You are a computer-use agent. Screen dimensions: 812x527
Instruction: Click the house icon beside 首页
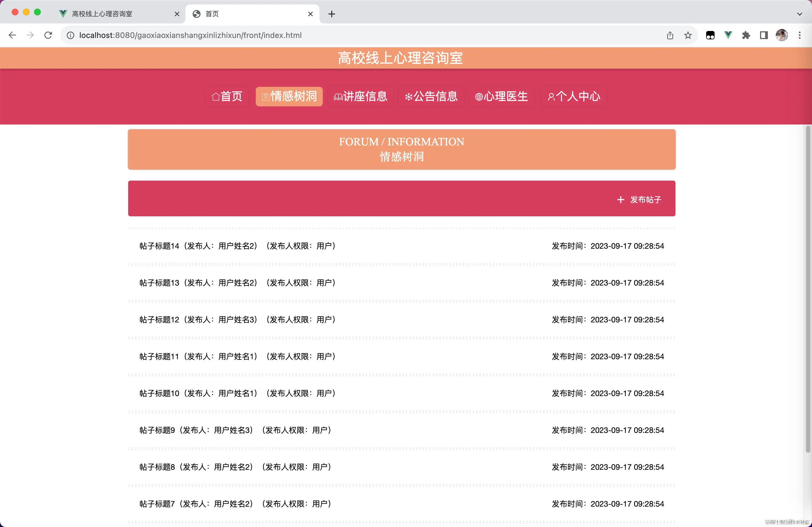pos(215,97)
